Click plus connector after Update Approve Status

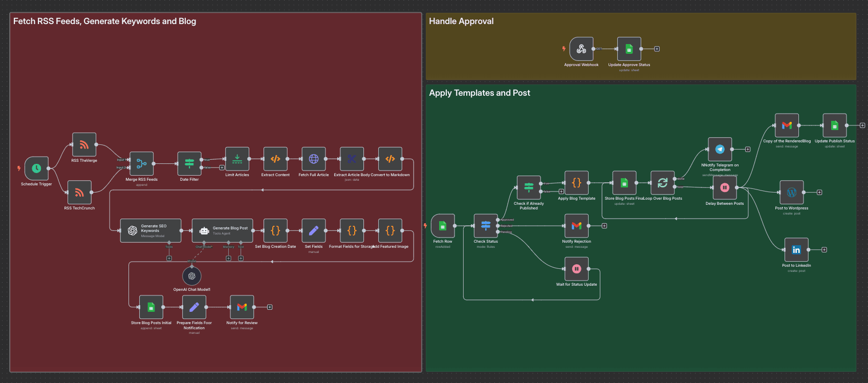pyautogui.click(x=657, y=49)
